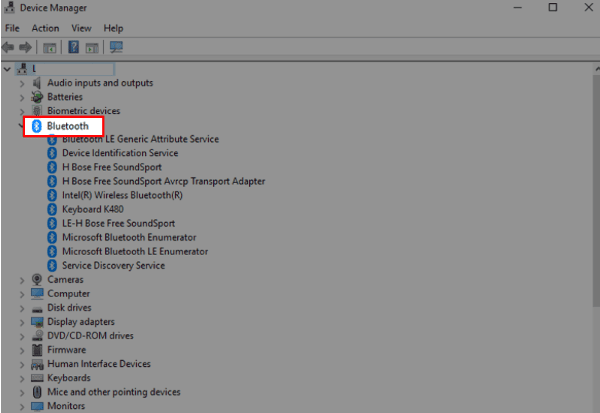
Task: Expand the Disk drives category arrow
Action: [x=22, y=309]
